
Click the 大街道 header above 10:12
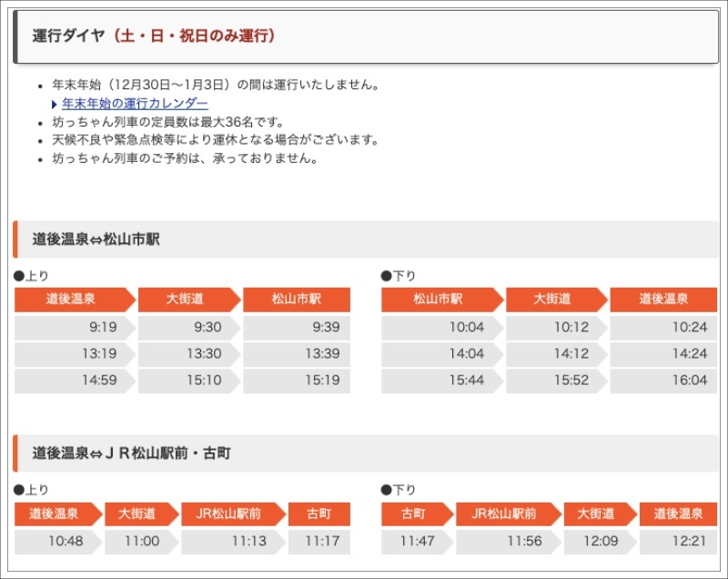click(557, 300)
